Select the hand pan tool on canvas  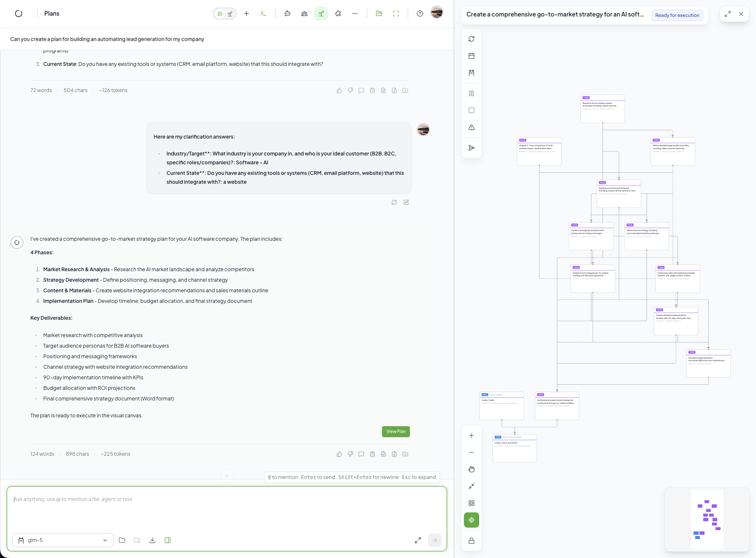[471, 469]
